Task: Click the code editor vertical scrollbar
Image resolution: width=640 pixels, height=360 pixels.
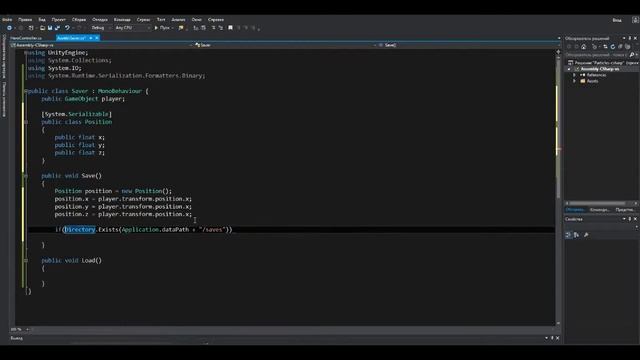Action: pos(558,188)
